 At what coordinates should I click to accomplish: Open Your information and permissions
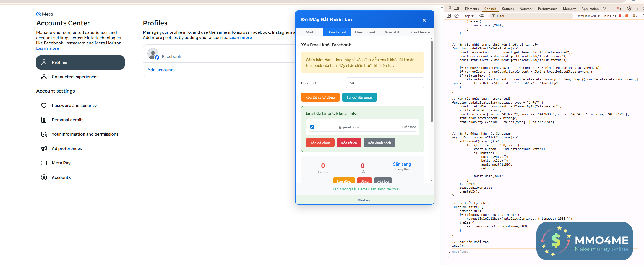coord(80,134)
